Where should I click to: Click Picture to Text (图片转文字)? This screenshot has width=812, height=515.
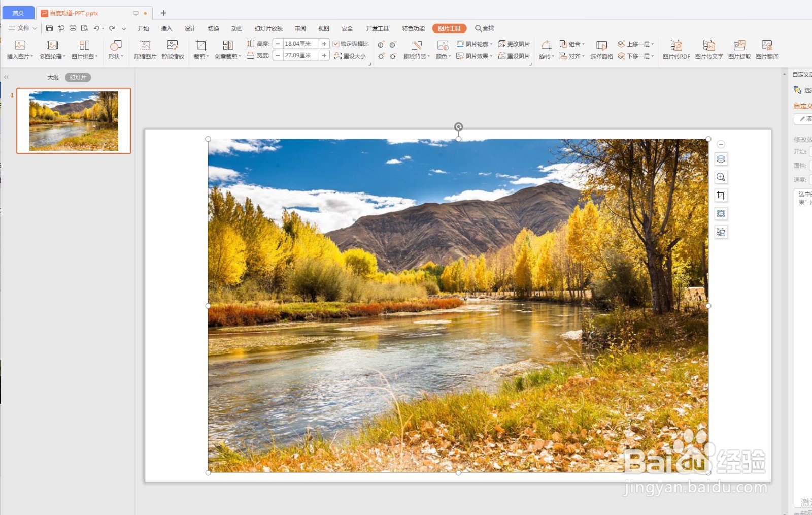pos(709,50)
